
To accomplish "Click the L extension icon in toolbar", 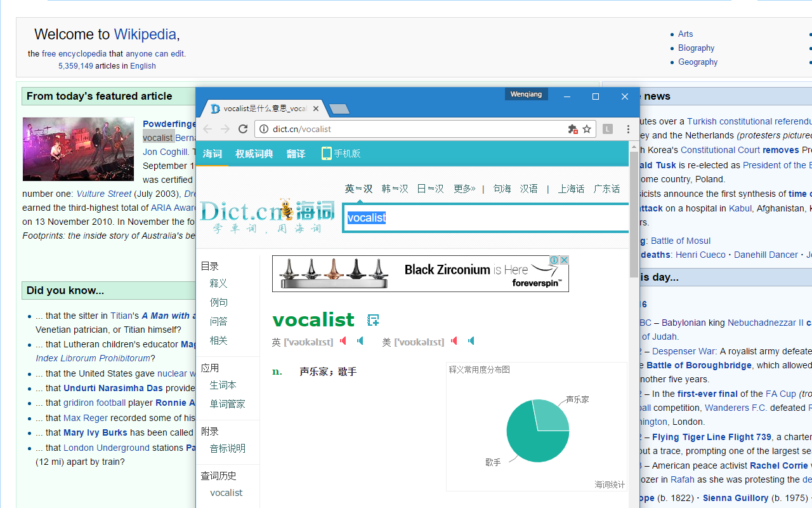I will [x=608, y=129].
